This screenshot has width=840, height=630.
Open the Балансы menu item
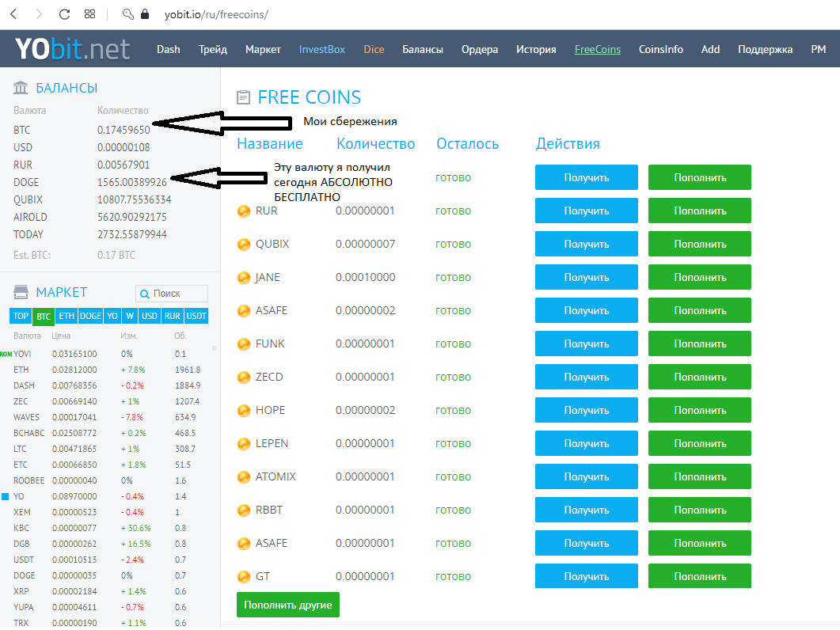pyautogui.click(x=423, y=49)
